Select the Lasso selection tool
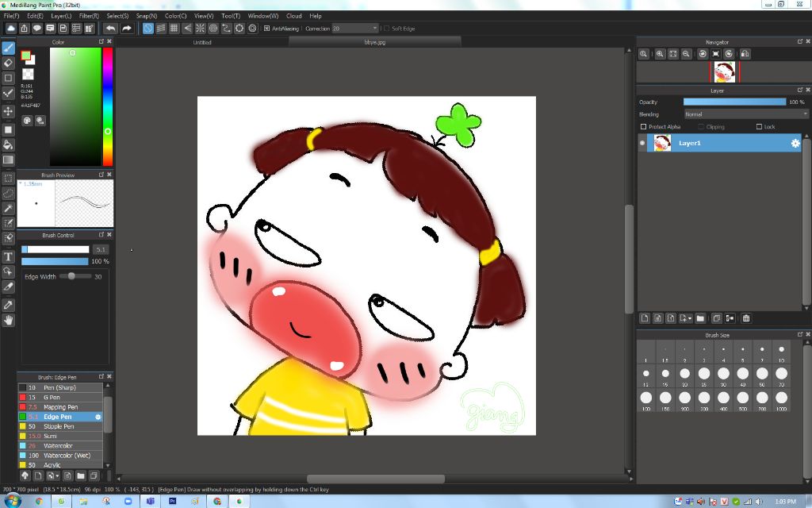Screen dimensions: 812x508 point(8,194)
